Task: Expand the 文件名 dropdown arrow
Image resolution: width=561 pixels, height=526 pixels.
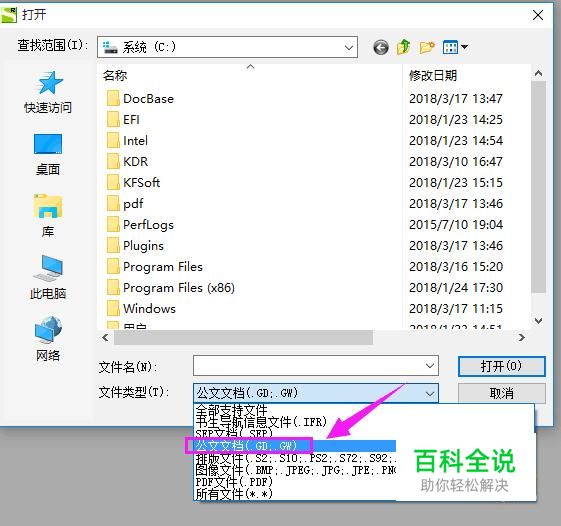Action: tap(430, 366)
